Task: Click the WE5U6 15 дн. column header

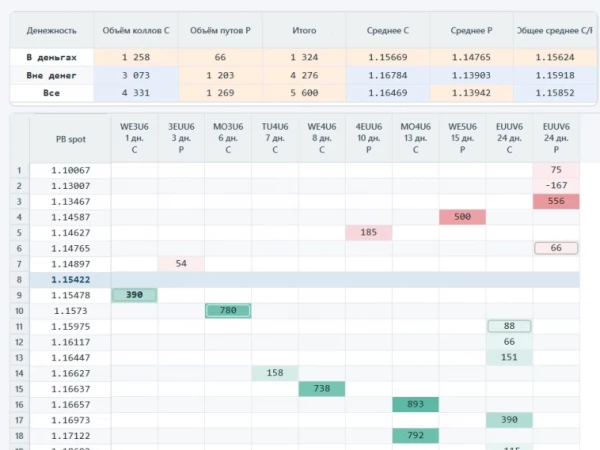Action: point(462,138)
